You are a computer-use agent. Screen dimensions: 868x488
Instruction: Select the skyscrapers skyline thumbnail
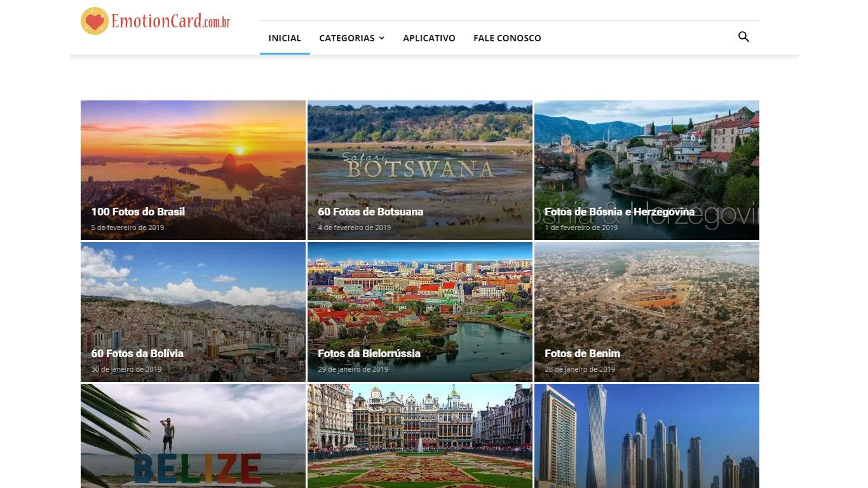(x=647, y=436)
